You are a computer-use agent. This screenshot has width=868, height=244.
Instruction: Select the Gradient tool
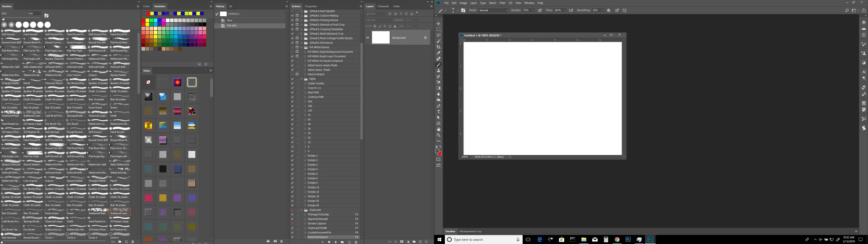click(438, 88)
